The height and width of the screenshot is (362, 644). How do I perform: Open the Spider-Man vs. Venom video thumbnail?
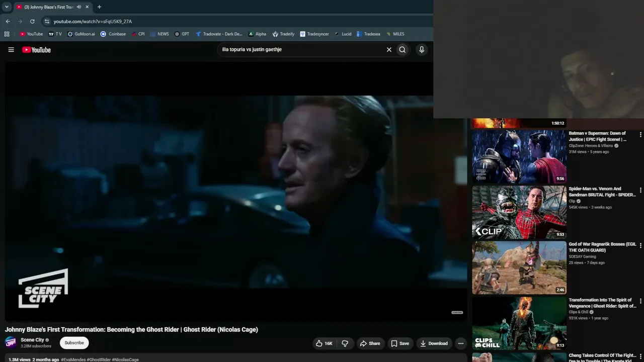click(519, 212)
